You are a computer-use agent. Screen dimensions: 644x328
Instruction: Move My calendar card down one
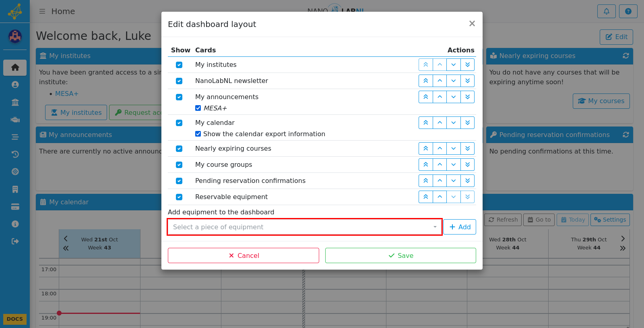pos(454,122)
